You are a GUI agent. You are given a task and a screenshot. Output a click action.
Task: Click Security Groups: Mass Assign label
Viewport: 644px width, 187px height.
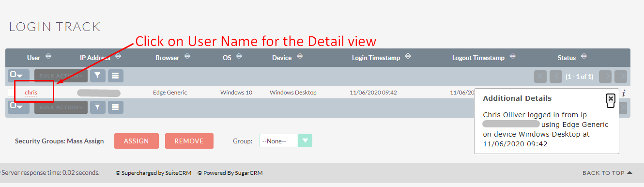[60, 141]
